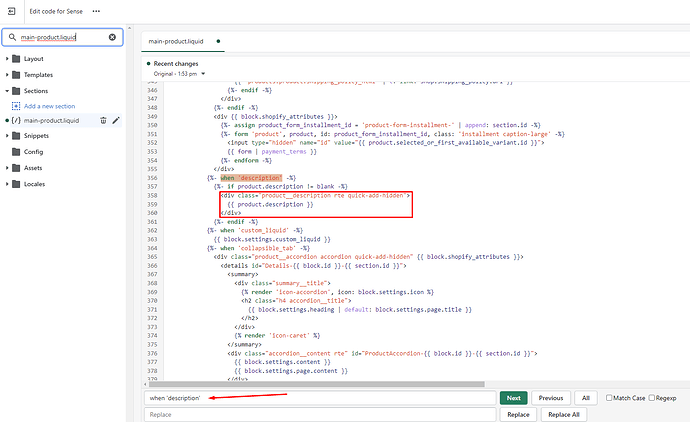Screen dimensions: 690x422
Task: Clear the file search field
Action: [x=112, y=37]
